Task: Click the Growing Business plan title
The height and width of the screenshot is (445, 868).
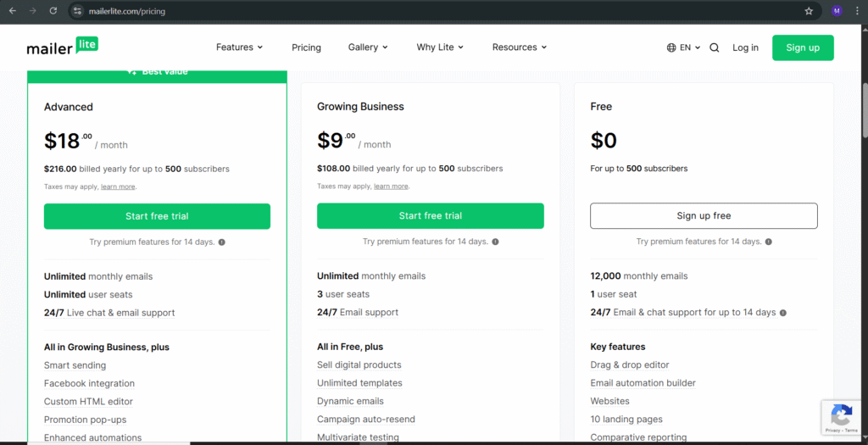Action: click(x=360, y=107)
